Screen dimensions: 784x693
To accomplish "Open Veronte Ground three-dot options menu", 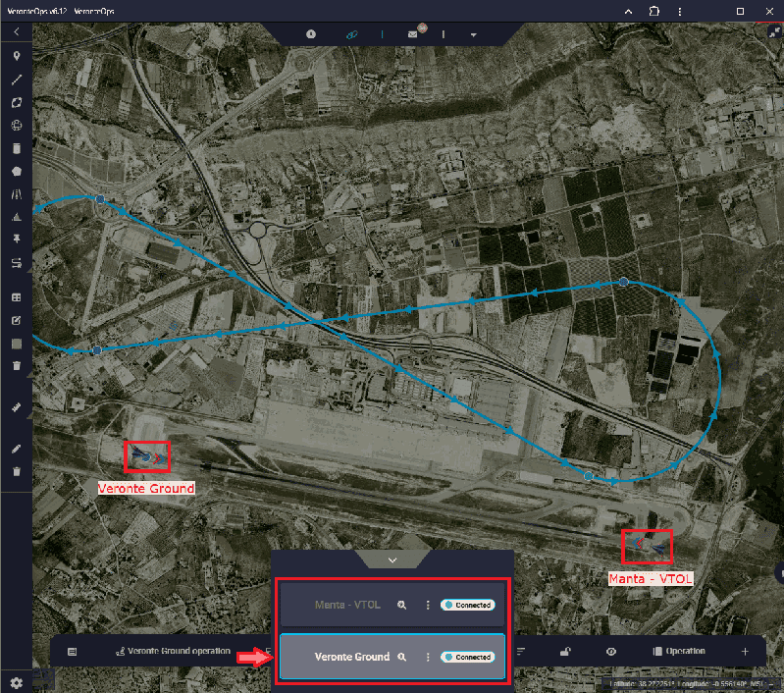I will [428, 657].
